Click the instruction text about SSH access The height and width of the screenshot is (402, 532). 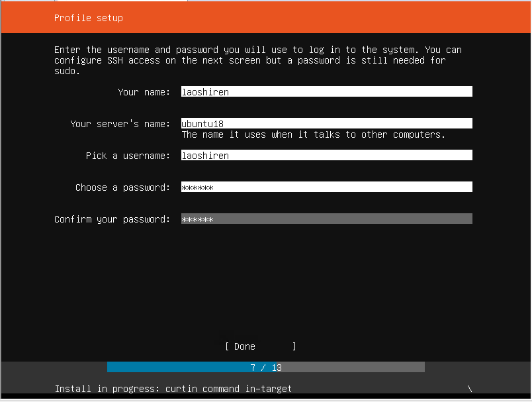click(258, 60)
